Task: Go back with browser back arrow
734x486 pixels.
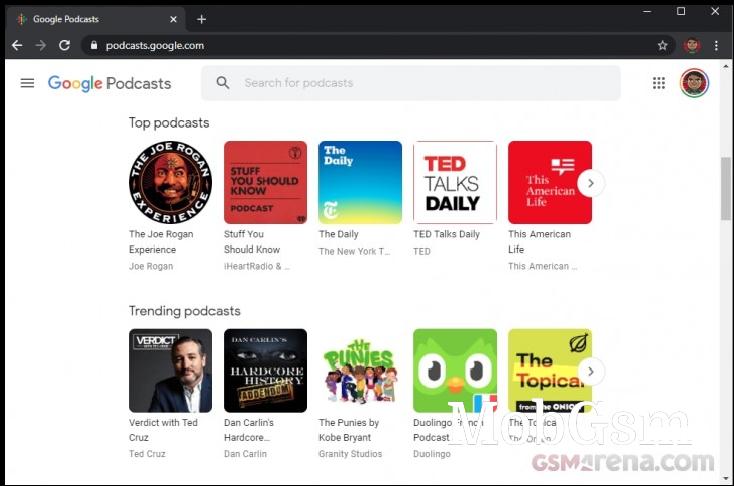Action: click(x=17, y=45)
